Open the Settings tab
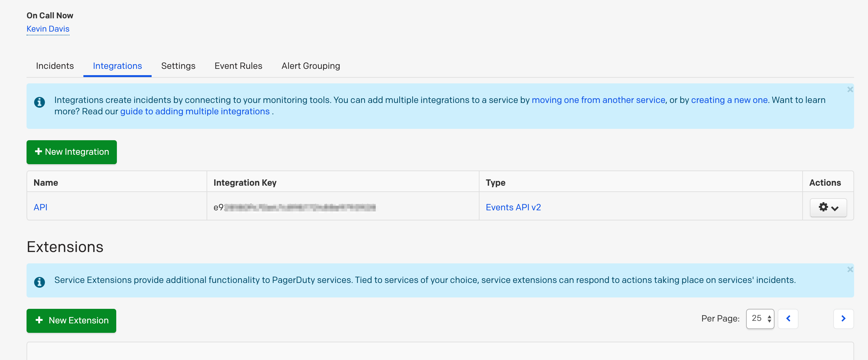The image size is (868, 360). [178, 66]
